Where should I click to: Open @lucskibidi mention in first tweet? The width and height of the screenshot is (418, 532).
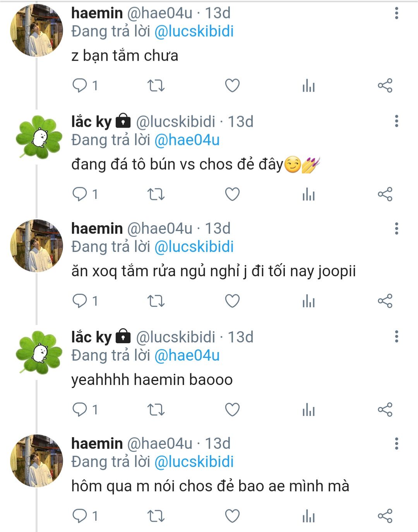[x=194, y=31]
